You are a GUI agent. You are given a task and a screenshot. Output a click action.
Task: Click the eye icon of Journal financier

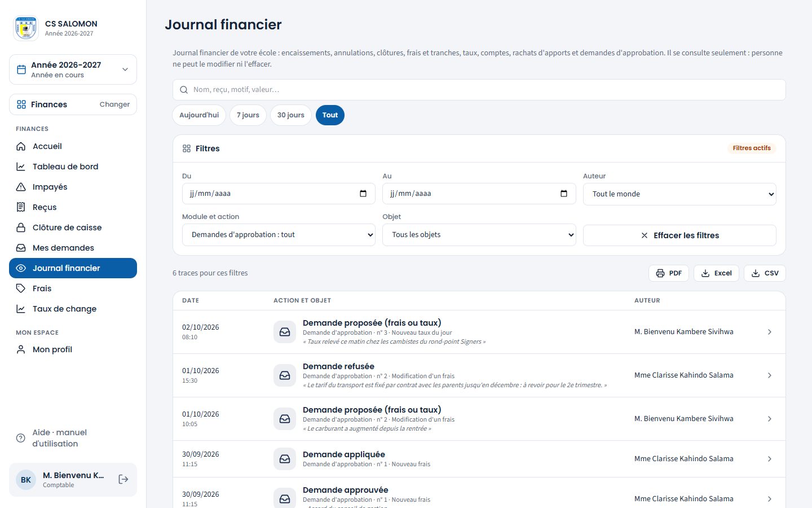point(21,268)
